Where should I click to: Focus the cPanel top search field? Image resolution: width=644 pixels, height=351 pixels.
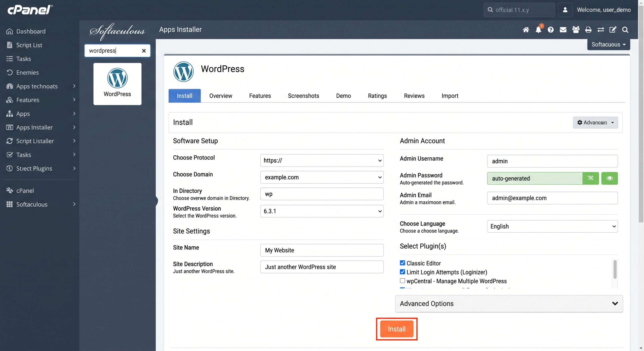(519, 10)
